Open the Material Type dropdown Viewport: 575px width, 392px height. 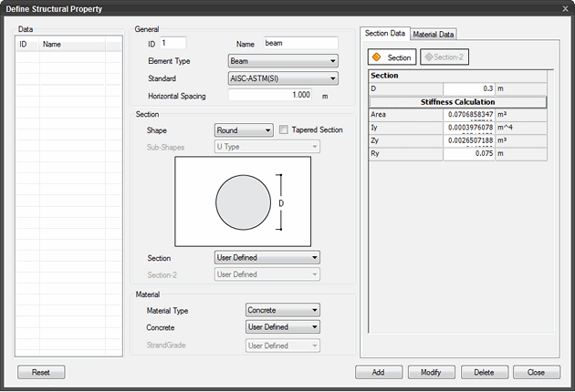pos(283,311)
